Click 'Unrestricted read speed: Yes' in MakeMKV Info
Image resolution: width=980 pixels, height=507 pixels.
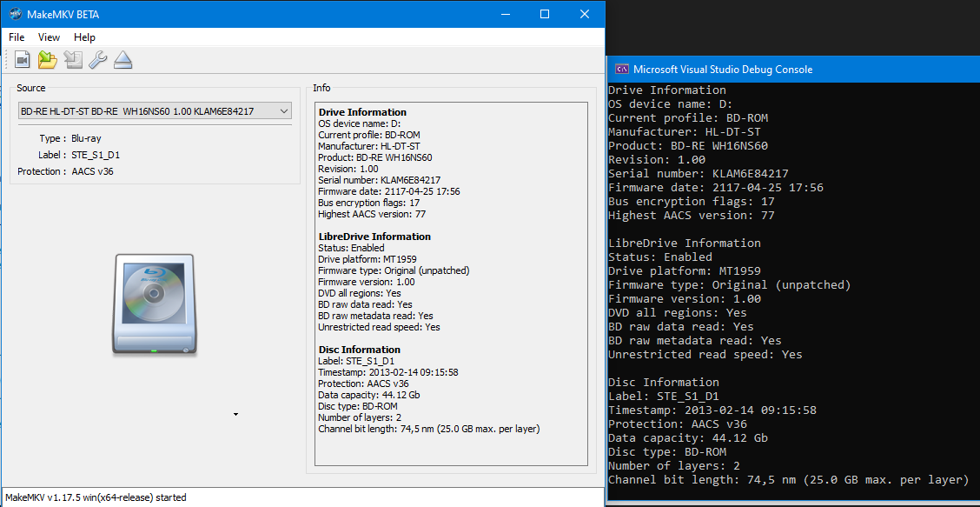(379, 327)
